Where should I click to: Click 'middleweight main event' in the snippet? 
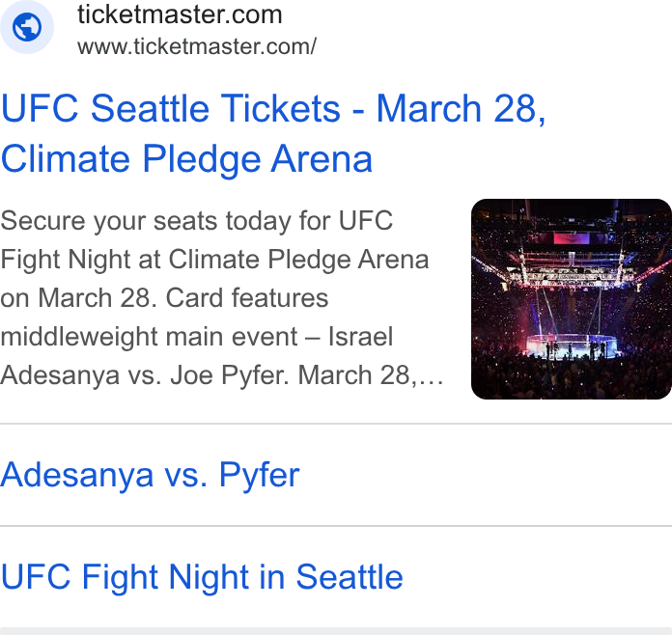point(149,337)
